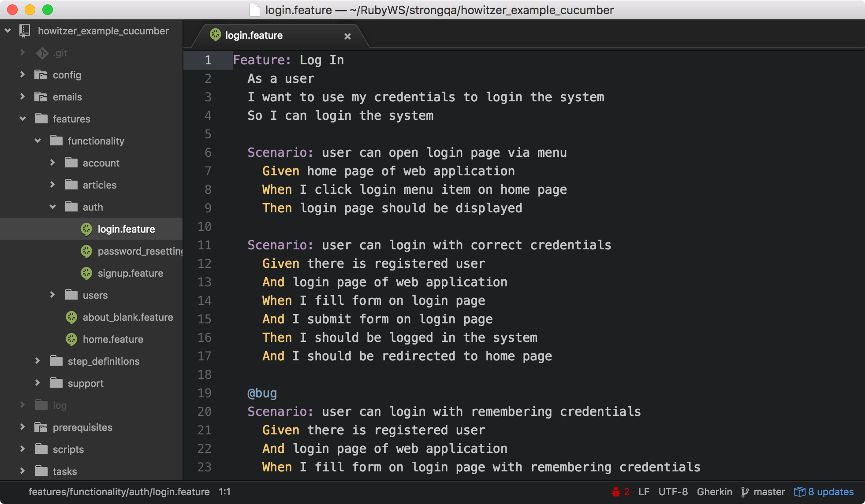
Task: Change LF line ending setting
Action: (644, 492)
